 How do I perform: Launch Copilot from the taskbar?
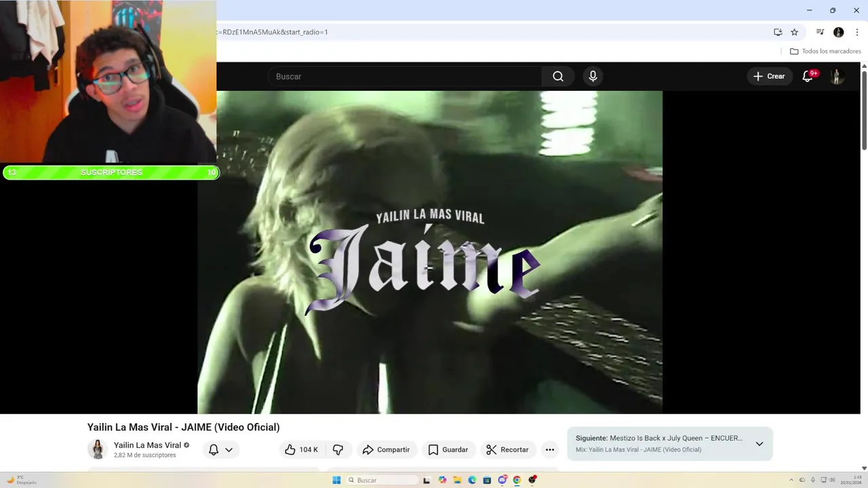click(442, 480)
